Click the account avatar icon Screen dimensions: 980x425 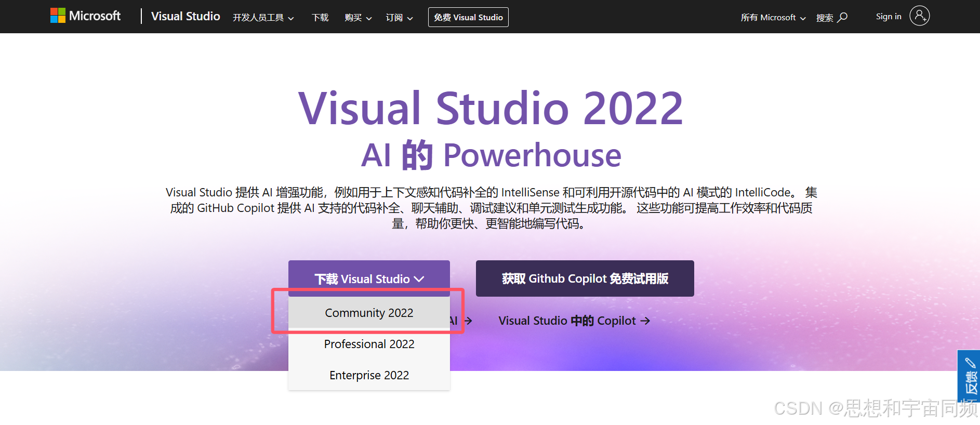click(919, 16)
